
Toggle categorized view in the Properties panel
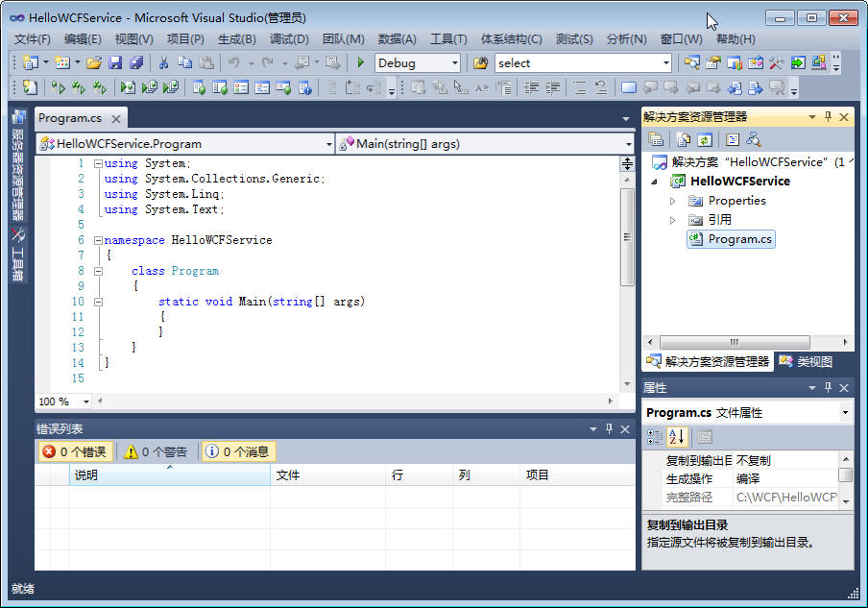pyautogui.click(x=655, y=437)
